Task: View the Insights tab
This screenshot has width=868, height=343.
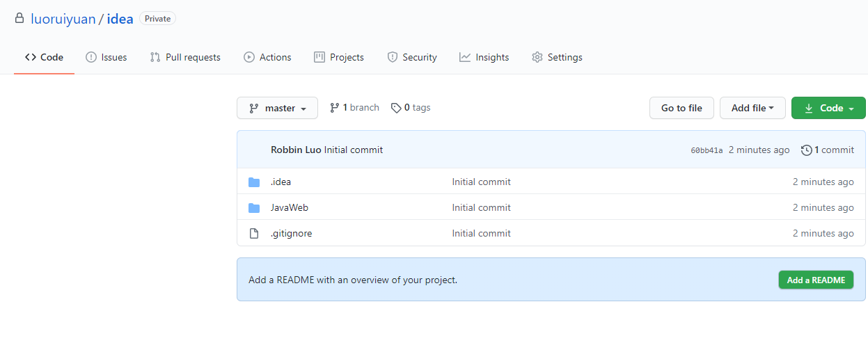Action: (x=484, y=57)
